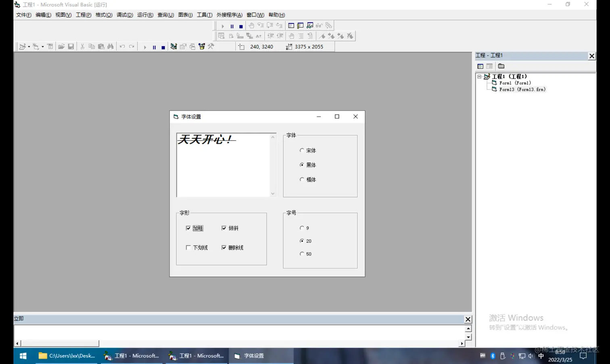Show the Toolbox using the hammer-wrench icon
Viewport: 610px width, 364px height.
[211, 47]
